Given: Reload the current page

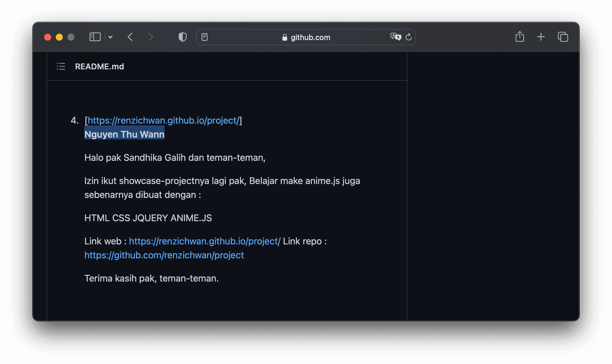Looking at the screenshot, I should (x=409, y=37).
